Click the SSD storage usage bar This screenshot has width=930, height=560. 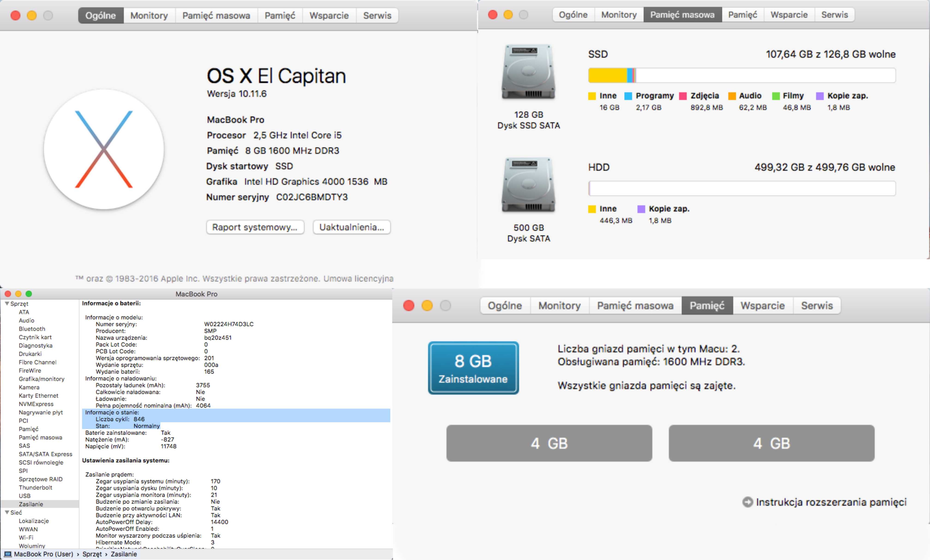click(x=742, y=75)
